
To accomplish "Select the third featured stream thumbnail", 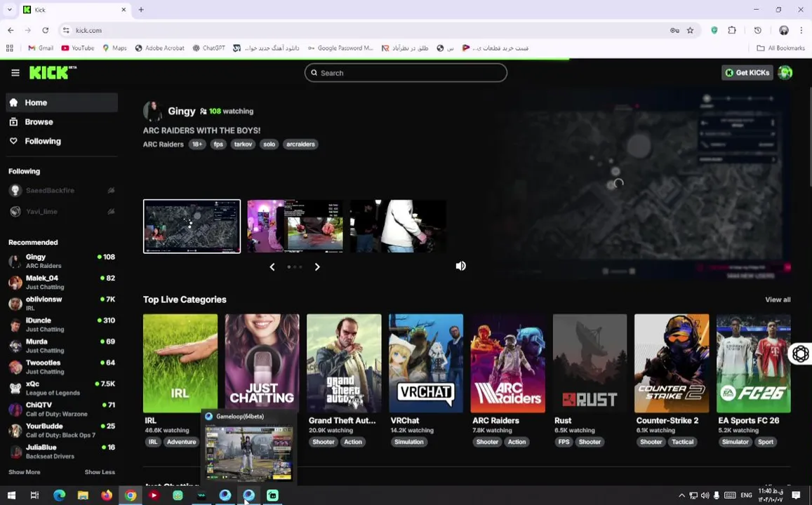I will pos(398,226).
